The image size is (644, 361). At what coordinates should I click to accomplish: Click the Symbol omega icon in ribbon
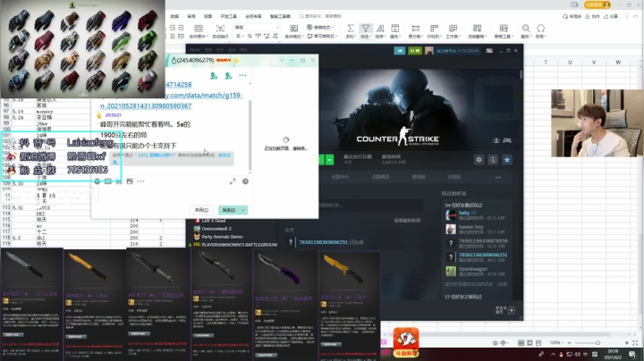[x=541, y=29]
